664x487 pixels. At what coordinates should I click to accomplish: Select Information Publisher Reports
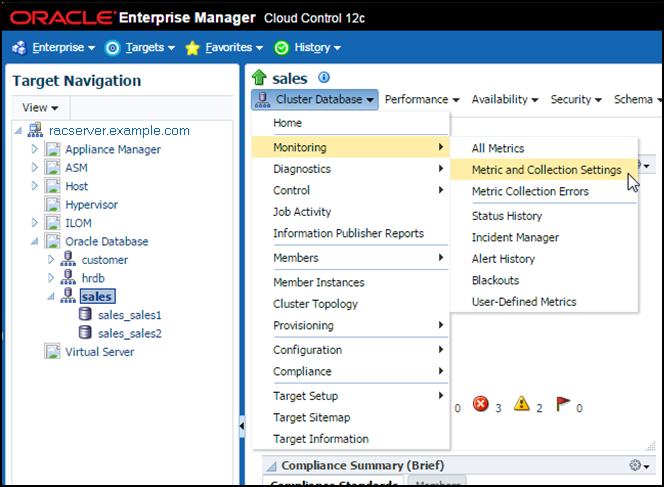[x=350, y=233]
